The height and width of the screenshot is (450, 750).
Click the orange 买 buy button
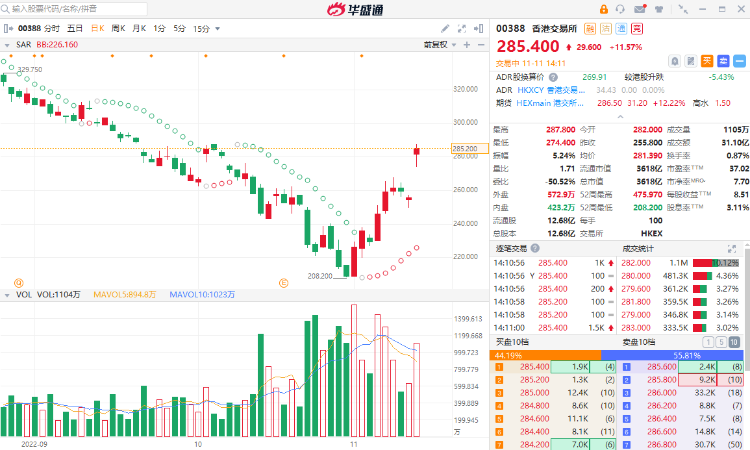tap(707, 61)
